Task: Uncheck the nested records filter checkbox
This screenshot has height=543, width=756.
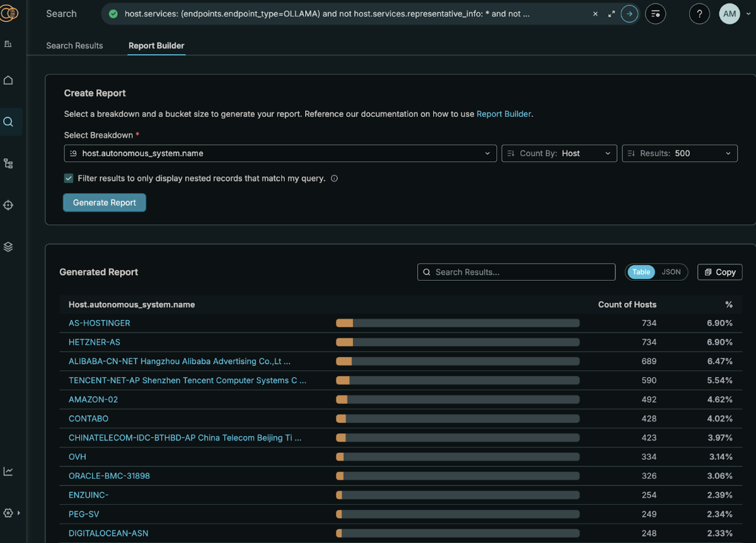Action: click(x=69, y=178)
